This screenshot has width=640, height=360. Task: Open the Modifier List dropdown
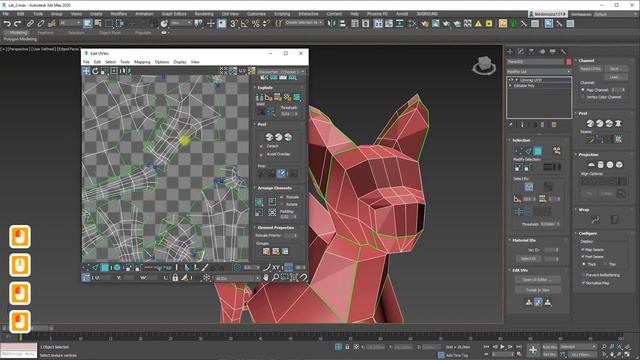(538, 71)
